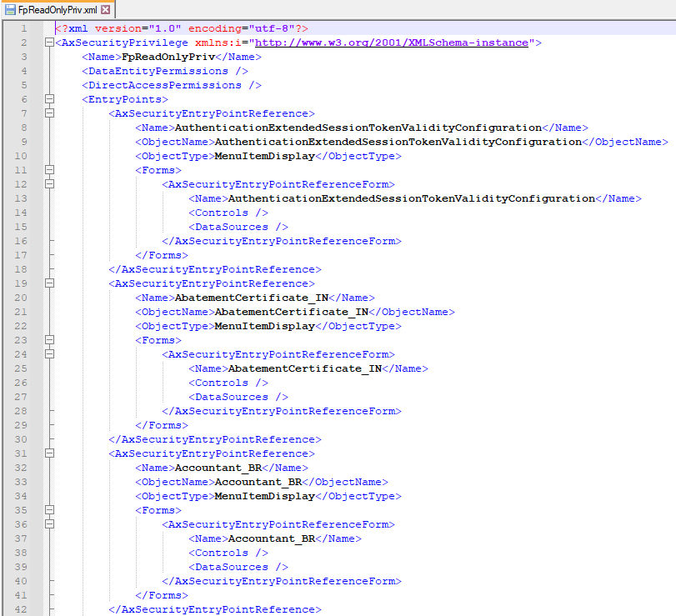The height and width of the screenshot is (616, 676).
Task: Click the DataSources tag on line 27
Action: click(238, 397)
